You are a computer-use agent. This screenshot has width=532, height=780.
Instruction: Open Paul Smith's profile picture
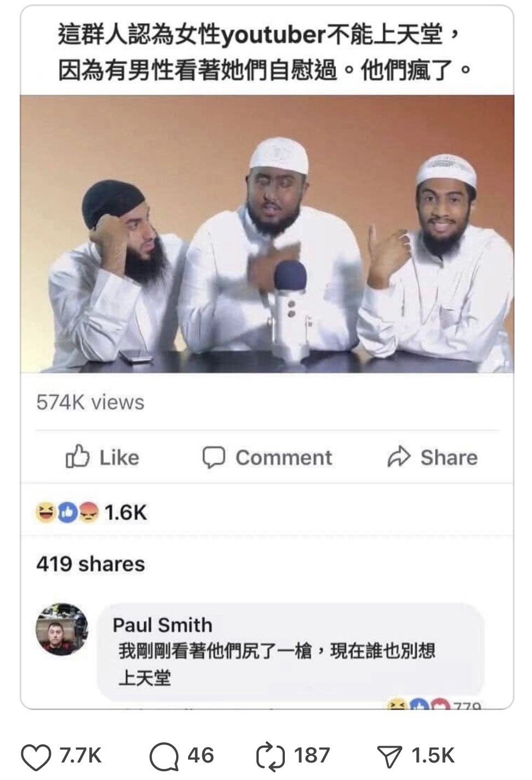click(x=62, y=629)
